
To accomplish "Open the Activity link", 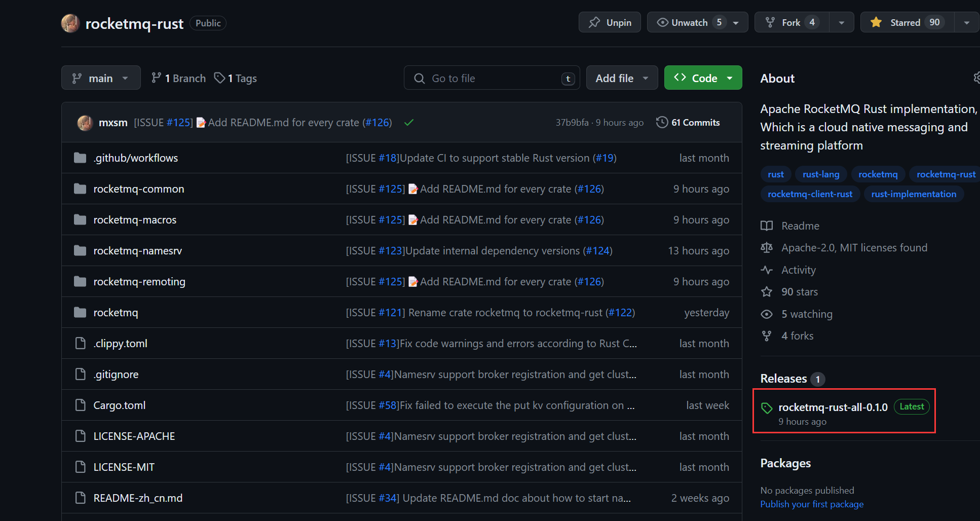I will tap(799, 270).
